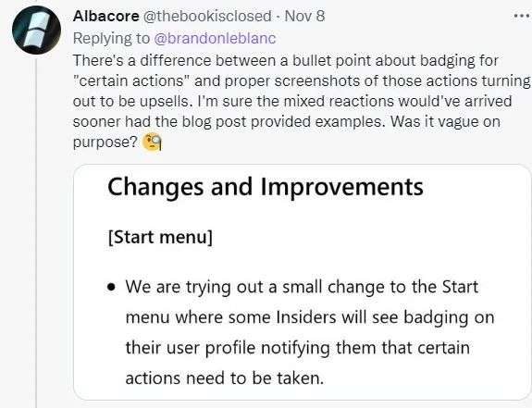Visit the @thebookisclosed handle
Screen dimensions: 532x408
tap(207, 16)
